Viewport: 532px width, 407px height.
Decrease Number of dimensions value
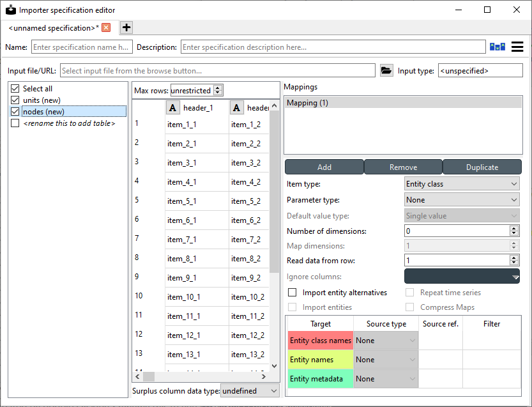513,233
